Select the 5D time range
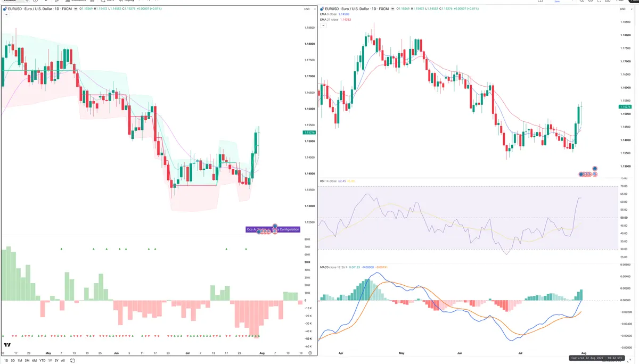This screenshot has height=364, width=639. click(13, 360)
